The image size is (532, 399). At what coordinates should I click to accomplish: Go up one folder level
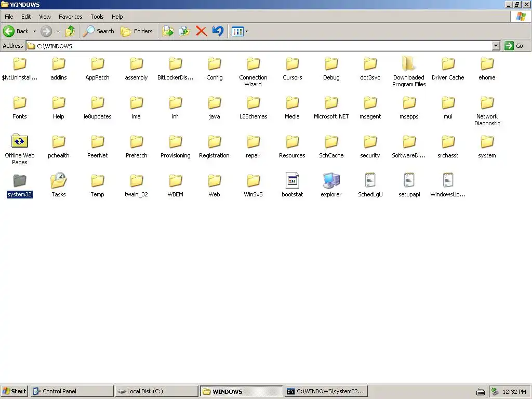coord(70,31)
